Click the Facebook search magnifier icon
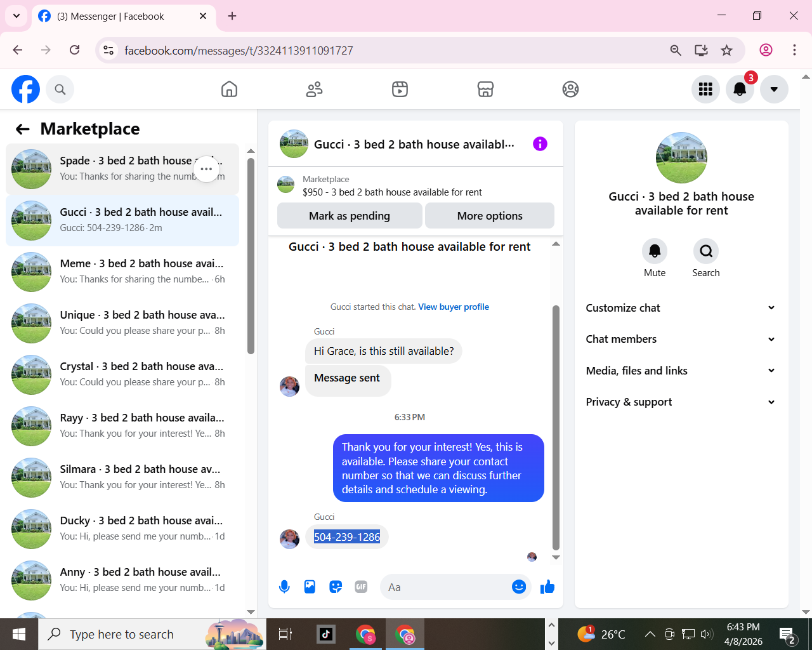 pyautogui.click(x=60, y=90)
